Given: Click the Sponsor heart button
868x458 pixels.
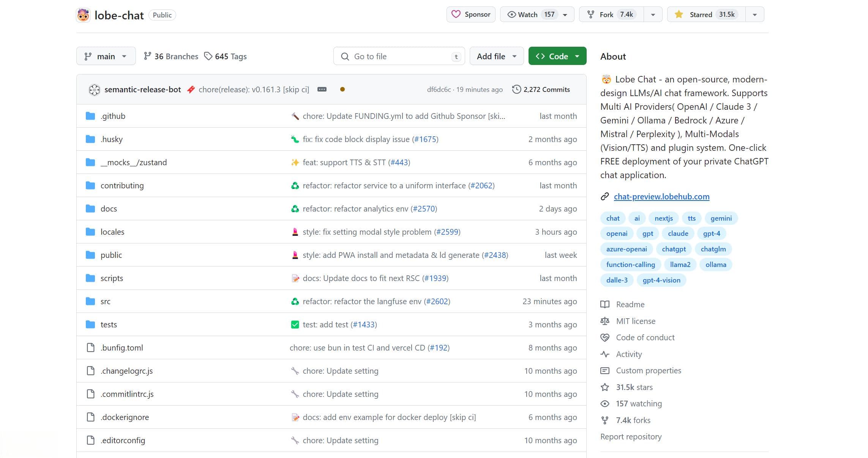Looking at the screenshot, I should pyautogui.click(x=471, y=14).
